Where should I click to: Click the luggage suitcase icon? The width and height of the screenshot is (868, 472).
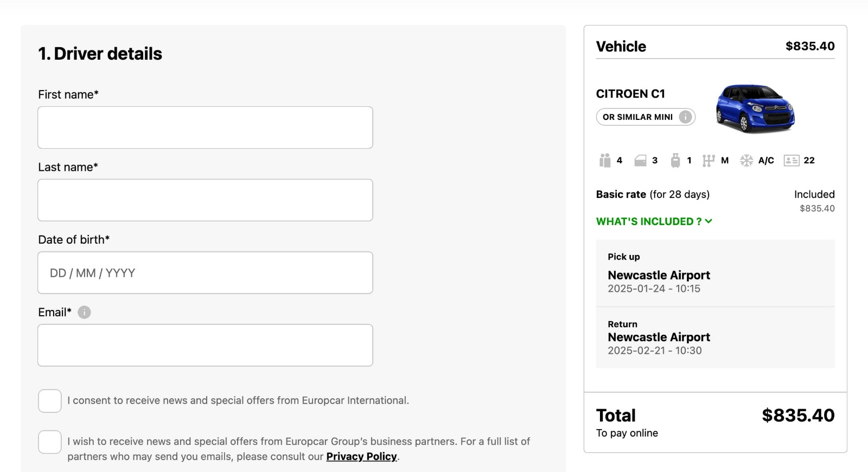pyautogui.click(x=675, y=161)
